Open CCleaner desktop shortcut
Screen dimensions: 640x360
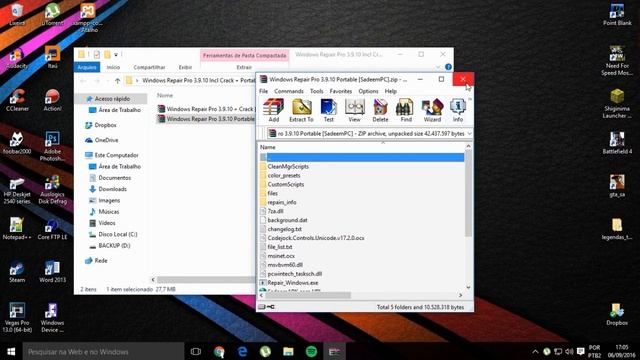pyautogui.click(x=17, y=100)
